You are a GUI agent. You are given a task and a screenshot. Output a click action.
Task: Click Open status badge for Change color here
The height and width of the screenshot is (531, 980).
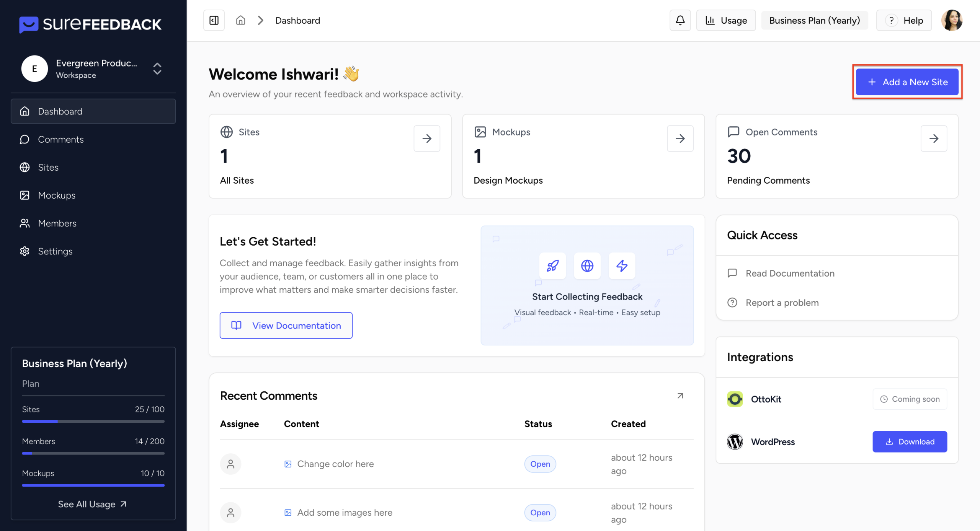coord(540,464)
